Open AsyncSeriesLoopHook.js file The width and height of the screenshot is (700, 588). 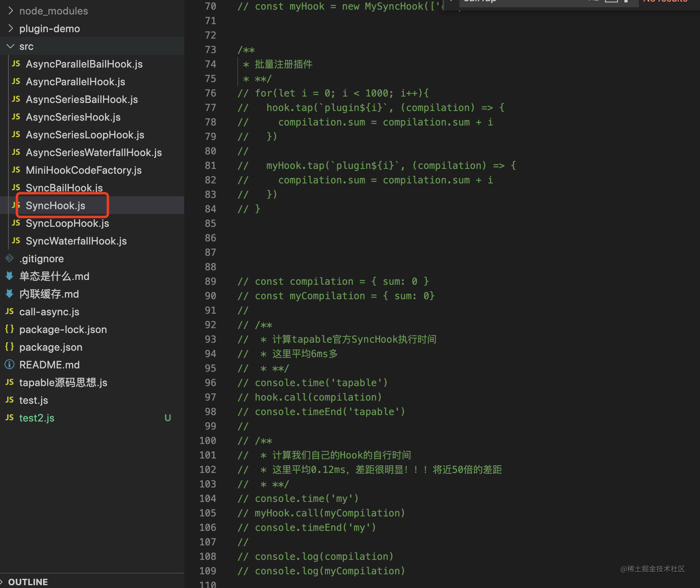click(85, 135)
